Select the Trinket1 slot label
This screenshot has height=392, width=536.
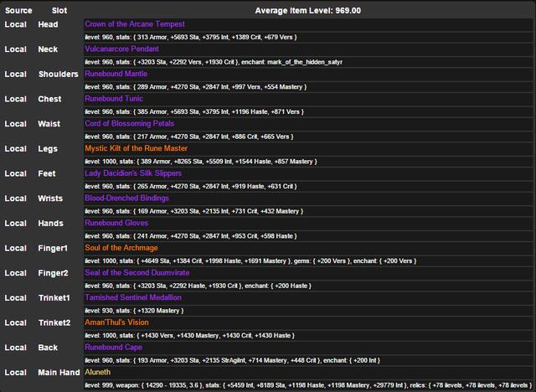(x=54, y=297)
